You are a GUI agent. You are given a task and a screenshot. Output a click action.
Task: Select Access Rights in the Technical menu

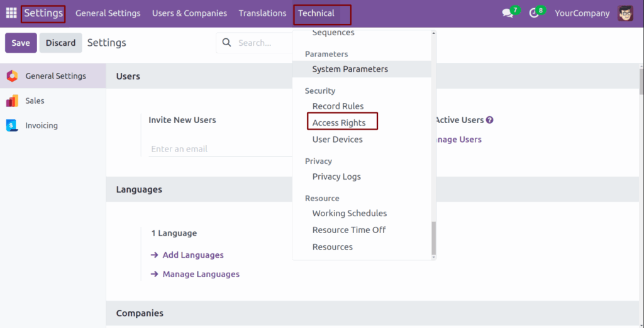[339, 123]
